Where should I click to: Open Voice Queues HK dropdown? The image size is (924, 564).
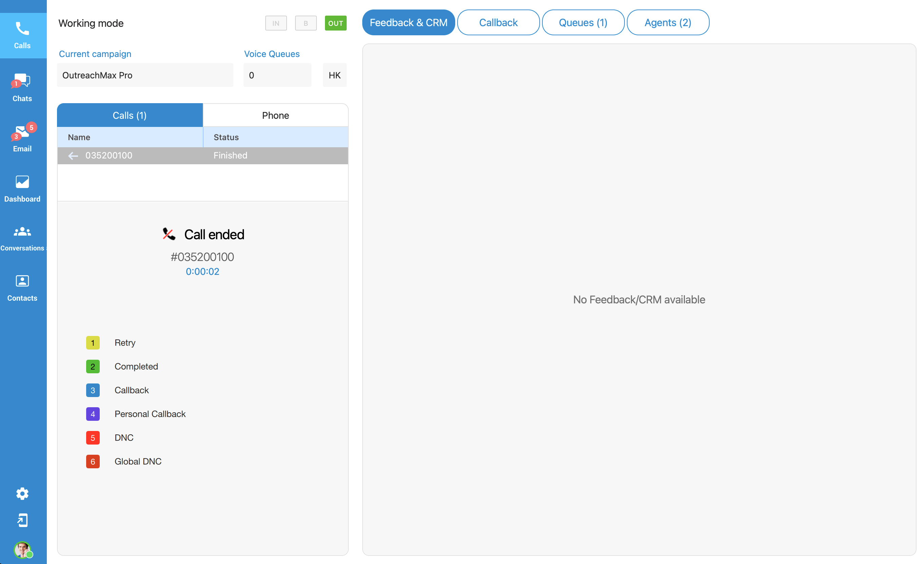(x=334, y=75)
